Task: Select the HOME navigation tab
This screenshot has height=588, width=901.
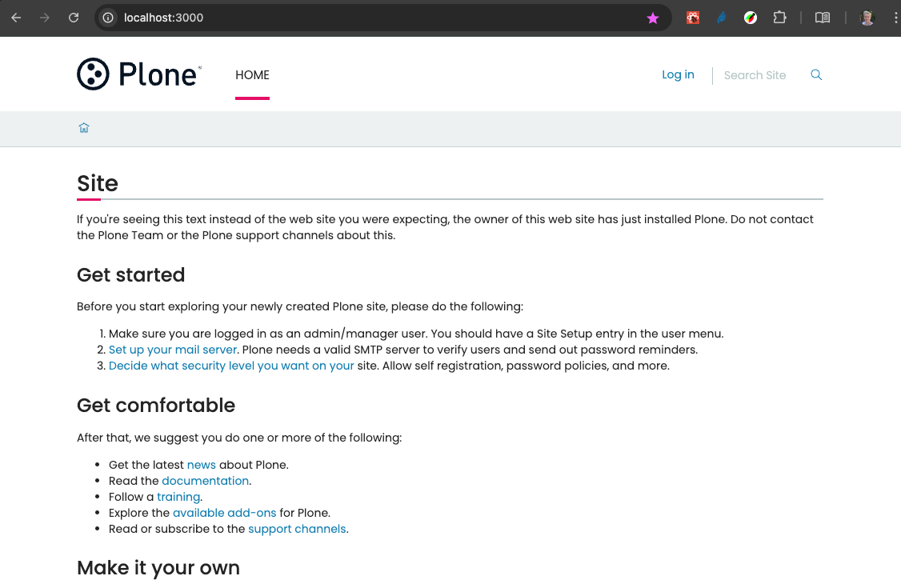Action: click(x=252, y=75)
